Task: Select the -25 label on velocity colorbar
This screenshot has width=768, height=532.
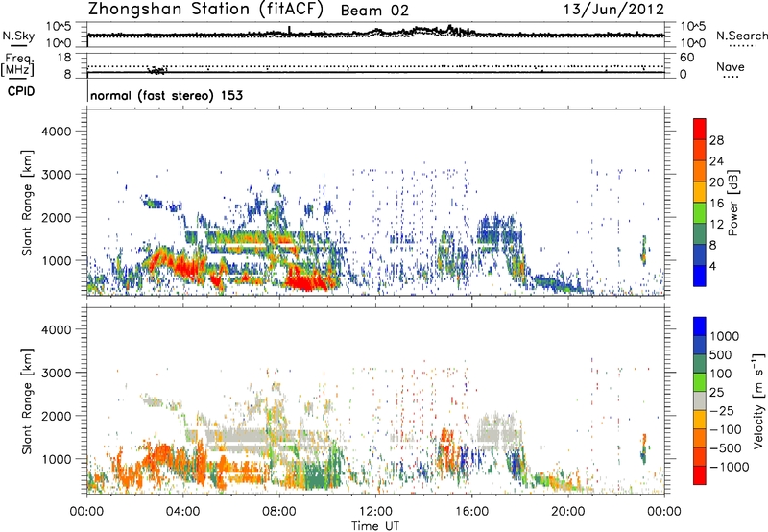Action: 722,410
